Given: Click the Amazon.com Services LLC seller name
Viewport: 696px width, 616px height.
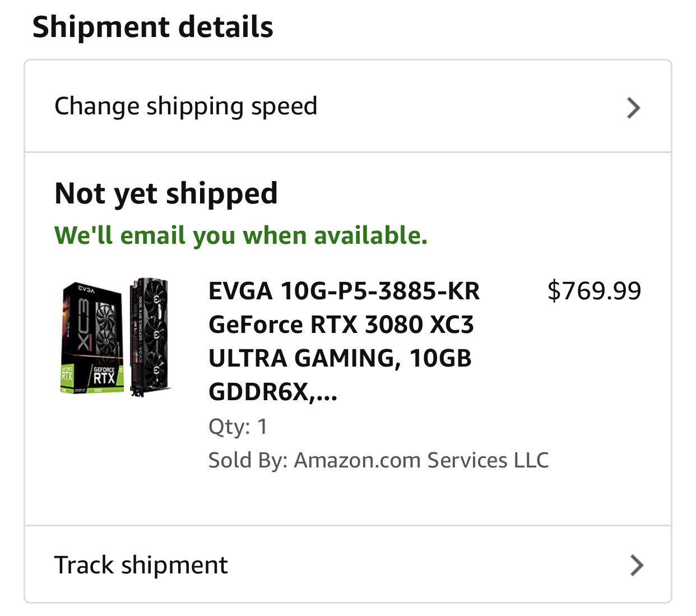Looking at the screenshot, I should [x=421, y=460].
